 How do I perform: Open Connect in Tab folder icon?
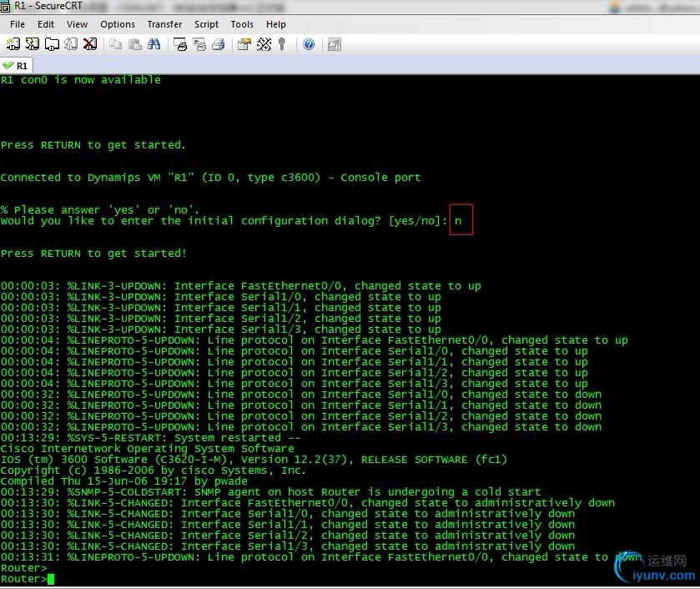pyautogui.click(x=52, y=44)
